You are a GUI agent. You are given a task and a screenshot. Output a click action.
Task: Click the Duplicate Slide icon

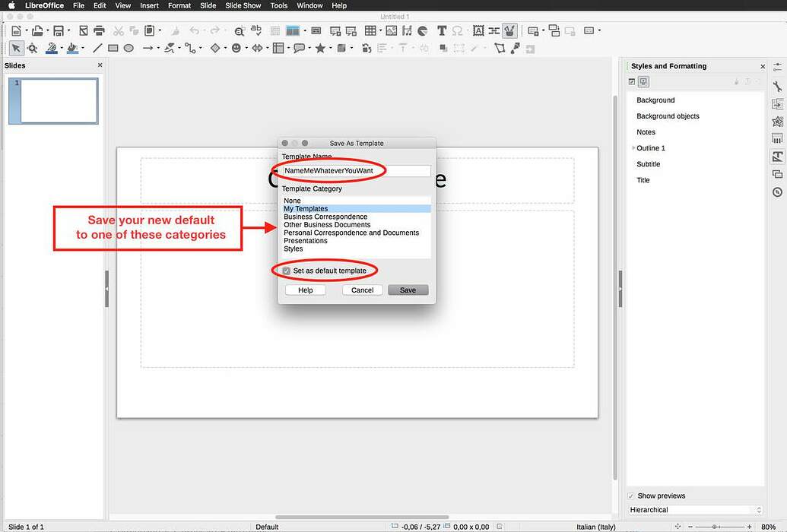click(x=554, y=30)
